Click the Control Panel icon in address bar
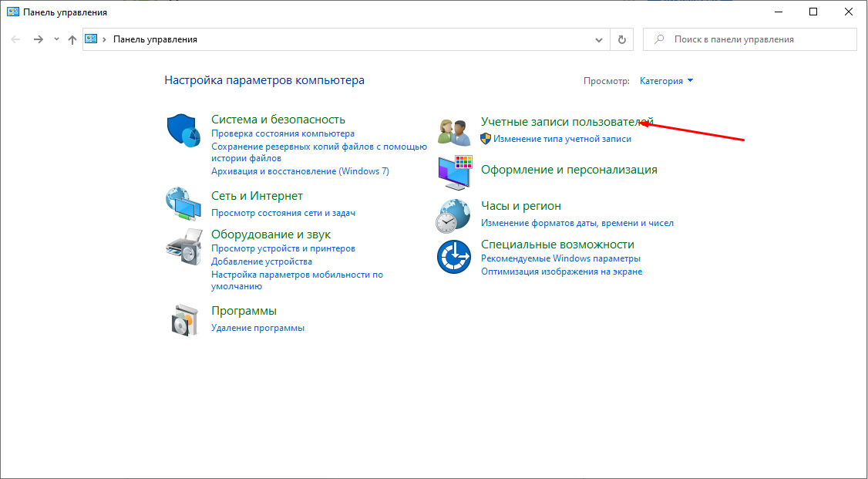 pos(91,39)
